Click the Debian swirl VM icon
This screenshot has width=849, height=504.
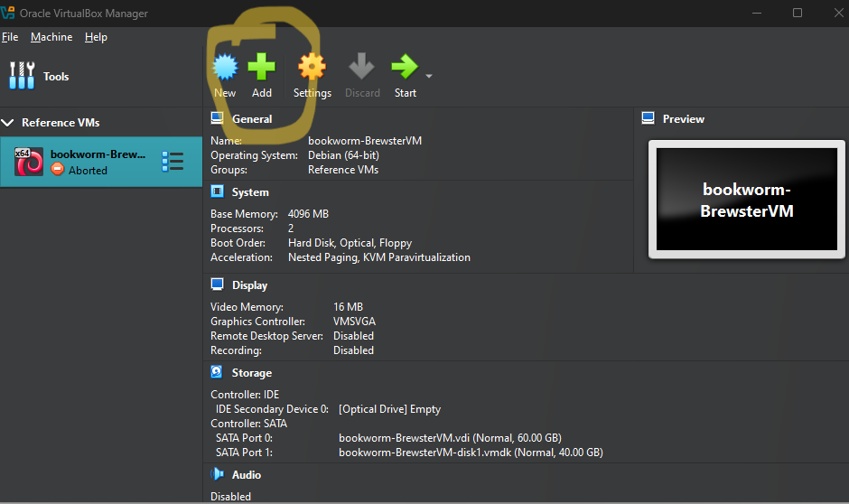(x=29, y=162)
